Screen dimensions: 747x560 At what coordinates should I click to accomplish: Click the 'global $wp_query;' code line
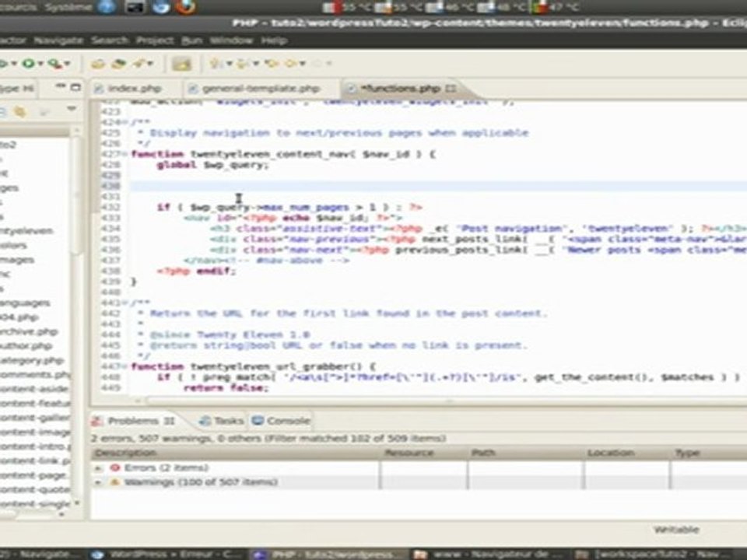click(x=212, y=165)
